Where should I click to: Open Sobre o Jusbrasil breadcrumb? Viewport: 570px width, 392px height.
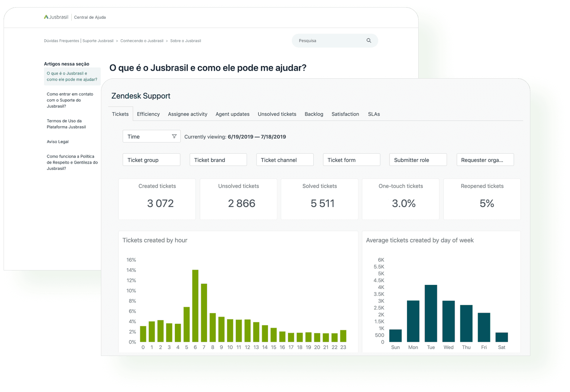point(186,41)
